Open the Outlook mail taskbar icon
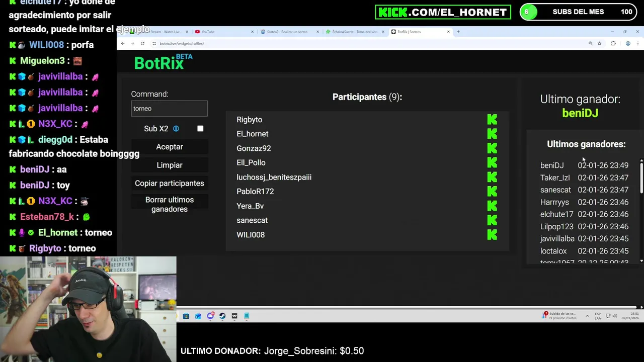The height and width of the screenshot is (362, 644). click(x=198, y=316)
